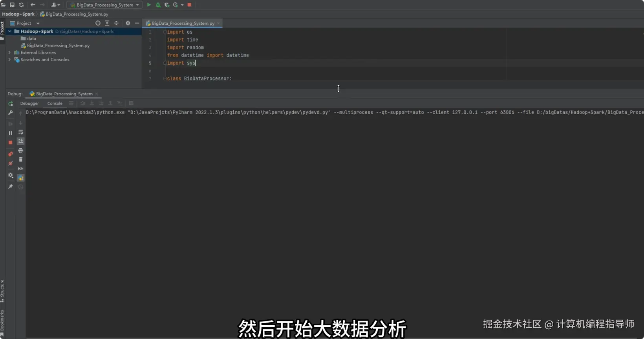Click the Step Into icon in debug toolbar
The height and width of the screenshot is (339, 644).
pos(92,103)
